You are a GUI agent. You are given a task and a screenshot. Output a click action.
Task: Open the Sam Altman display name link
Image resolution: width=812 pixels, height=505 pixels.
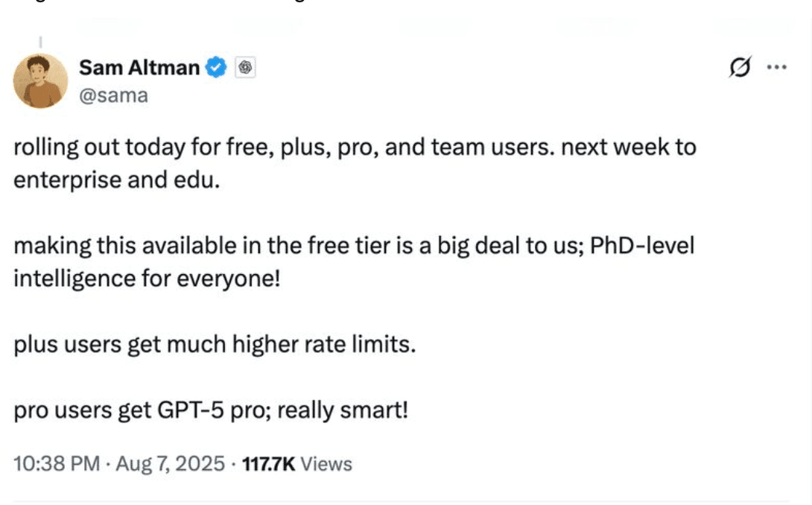pyautogui.click(x=139, y=68)
